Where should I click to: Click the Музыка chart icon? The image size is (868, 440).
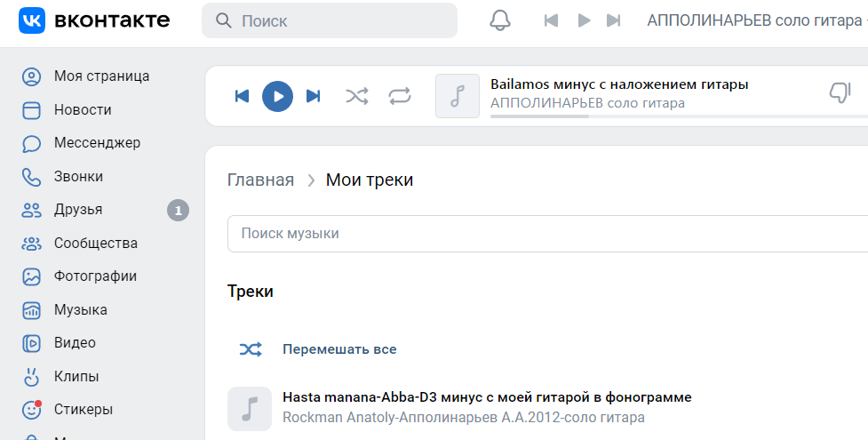point(32,310)
